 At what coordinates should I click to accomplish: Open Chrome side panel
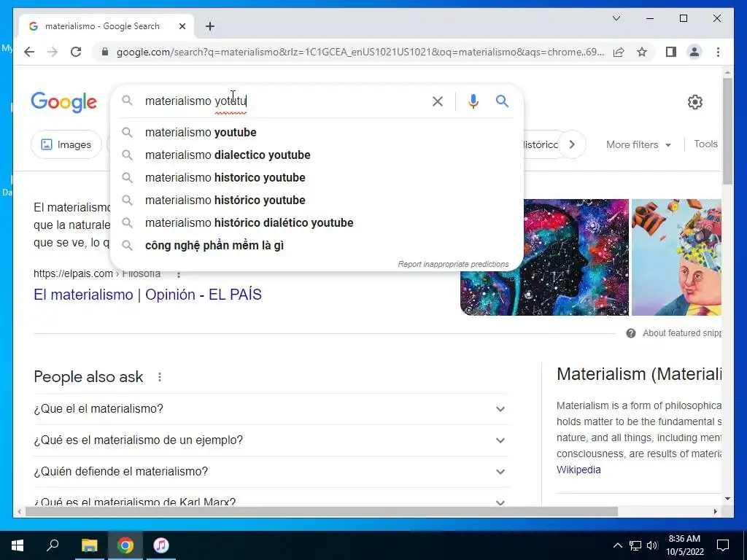(671, 52)
